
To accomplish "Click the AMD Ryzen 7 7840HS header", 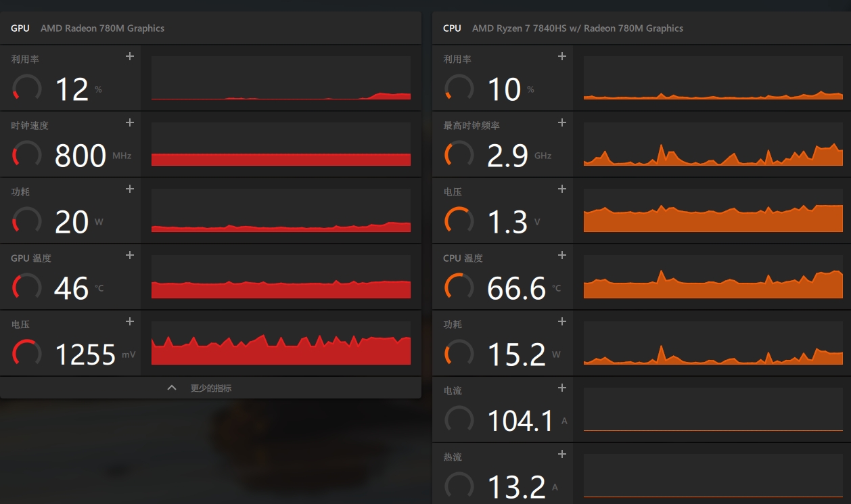I will tap(577, 28).
